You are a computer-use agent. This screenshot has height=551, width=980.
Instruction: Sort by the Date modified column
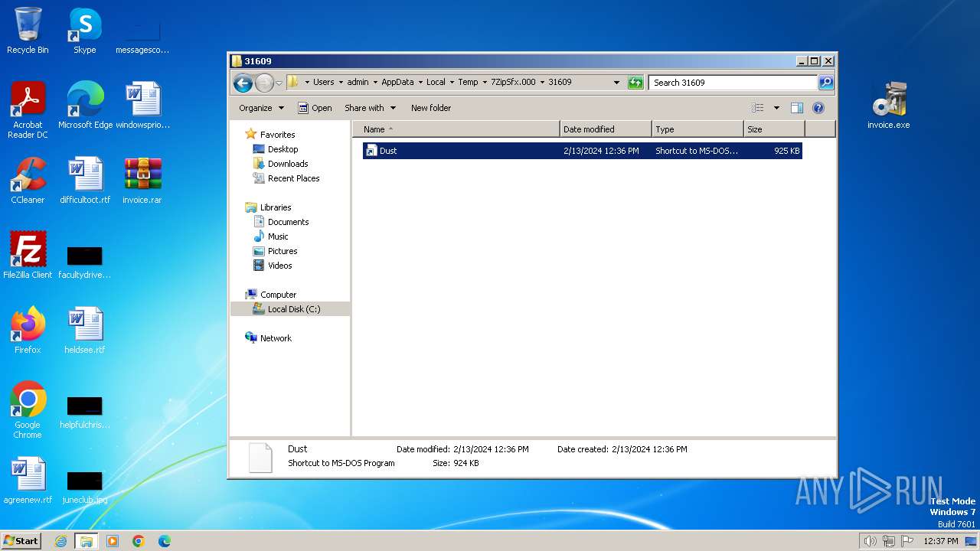606,129
